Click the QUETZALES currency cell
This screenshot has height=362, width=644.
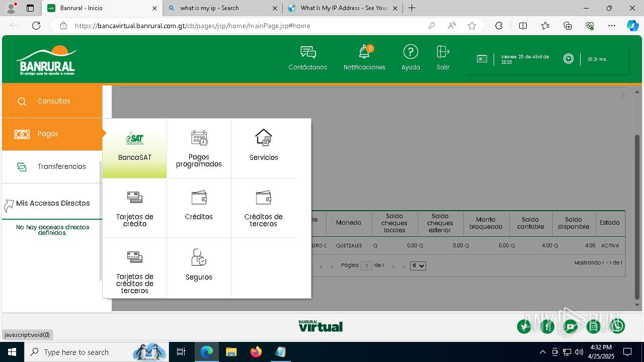click(349, 246)
